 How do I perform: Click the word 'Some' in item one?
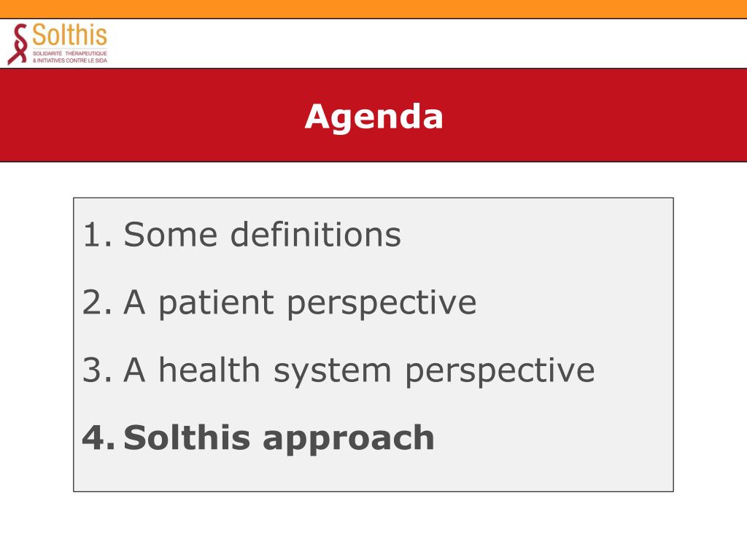tap(171, 235)
